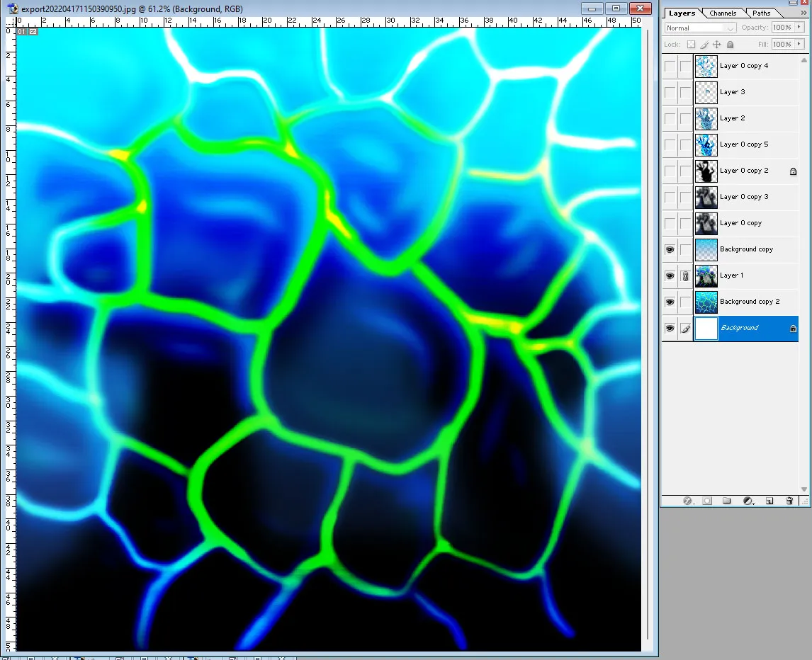Click the paintbrush indicator on Background layer
The height and width of the screenshot is (660, 812).
coord(685,328)
